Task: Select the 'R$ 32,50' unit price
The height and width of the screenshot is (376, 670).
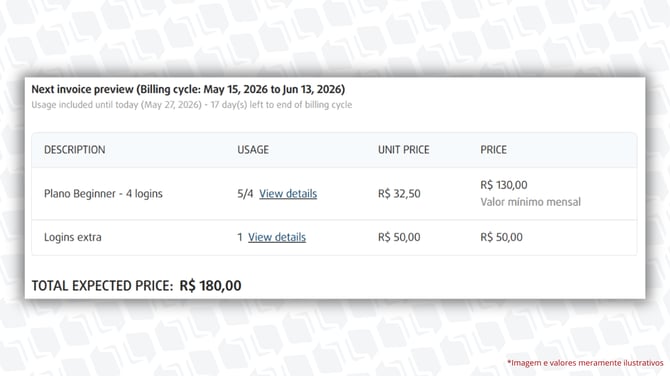Action: click(399, 194)
